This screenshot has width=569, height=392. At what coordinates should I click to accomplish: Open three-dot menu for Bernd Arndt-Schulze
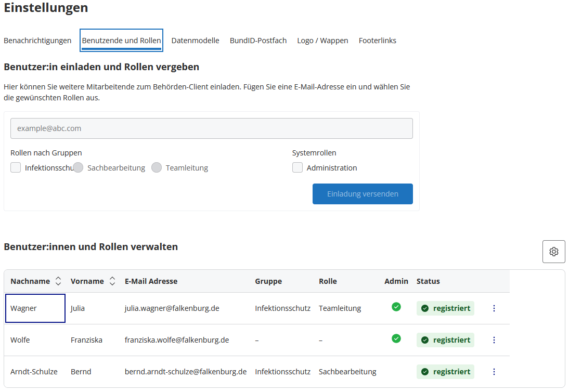coord(494,372)
